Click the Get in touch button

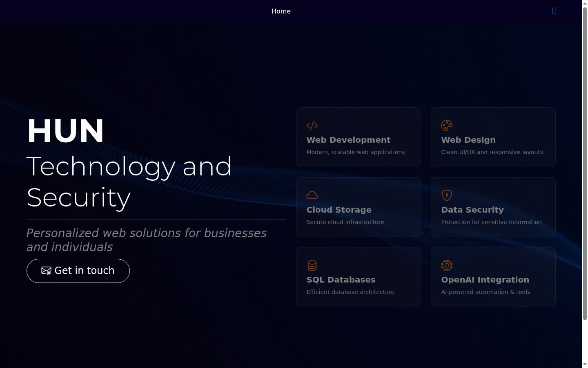point(78,271)
